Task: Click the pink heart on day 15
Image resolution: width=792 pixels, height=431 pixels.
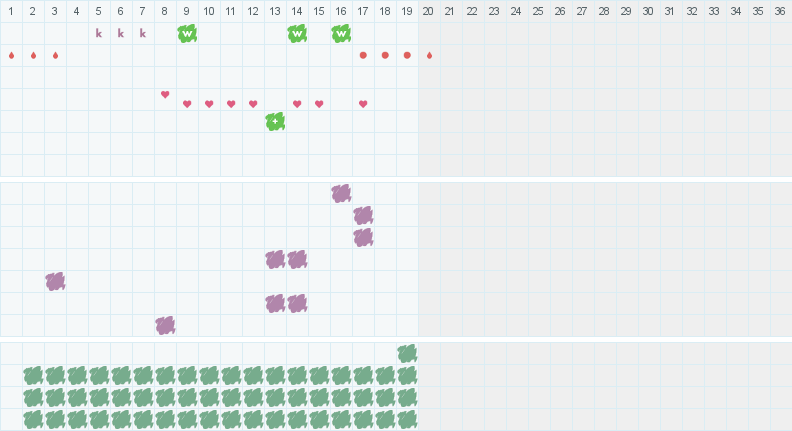Action: (319, 104)
